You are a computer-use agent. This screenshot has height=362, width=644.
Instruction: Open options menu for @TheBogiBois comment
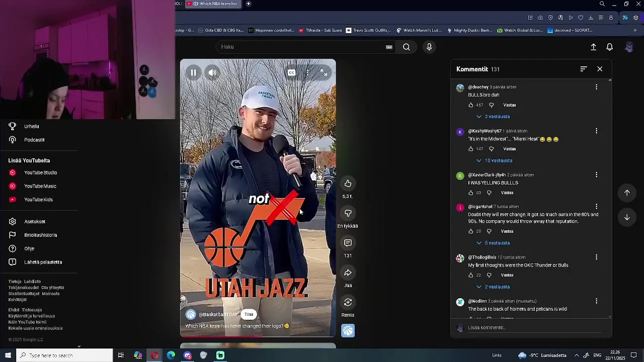pos(596,257)
